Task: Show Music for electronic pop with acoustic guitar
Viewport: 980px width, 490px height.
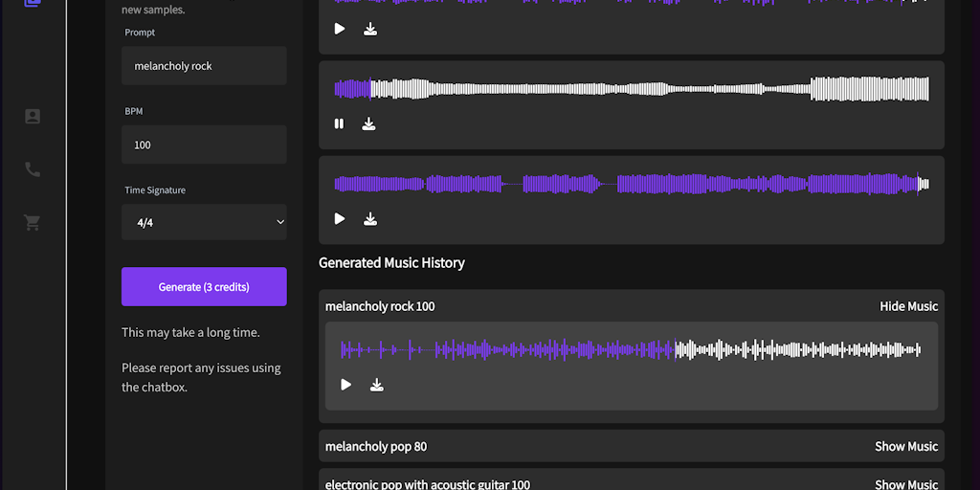Action: coord(905,484)
